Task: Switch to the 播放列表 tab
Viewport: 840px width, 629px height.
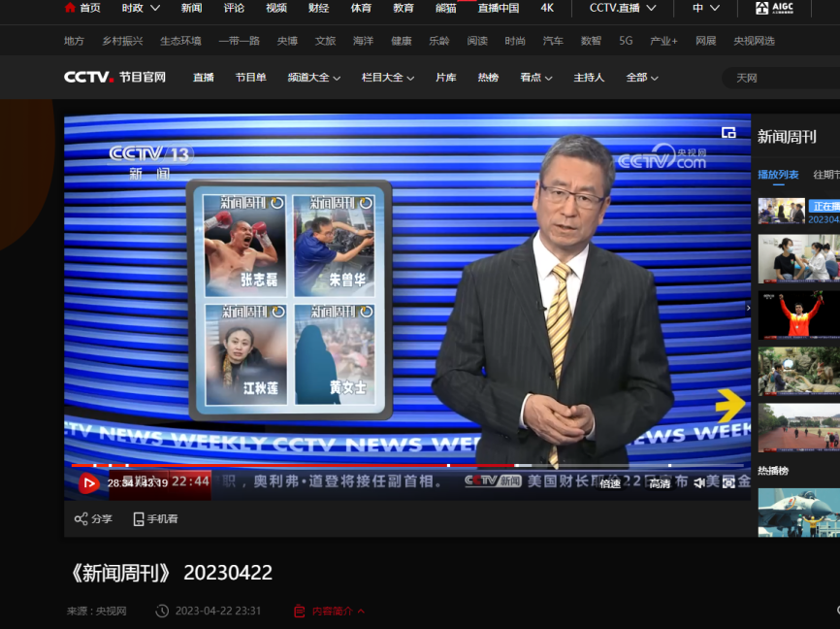Action: tap(778, 175)
